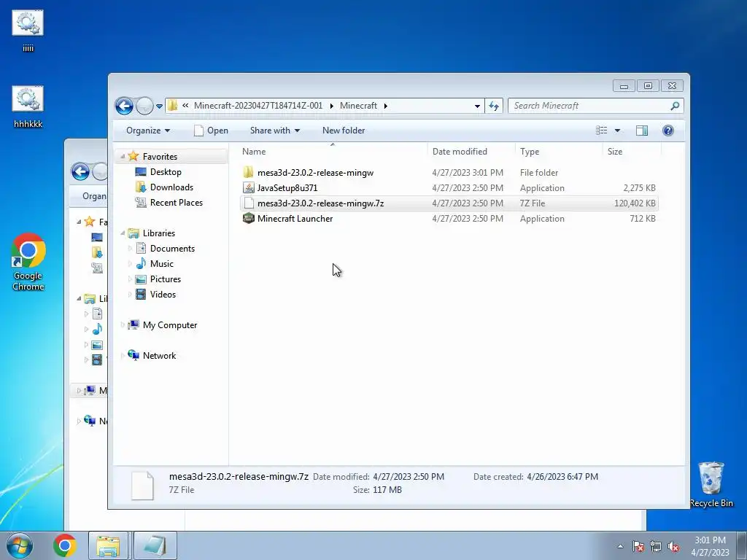This screenshot has height=560, width=747.
Task: Click the Search Minecraft field
Action: (x=595, y=106)
